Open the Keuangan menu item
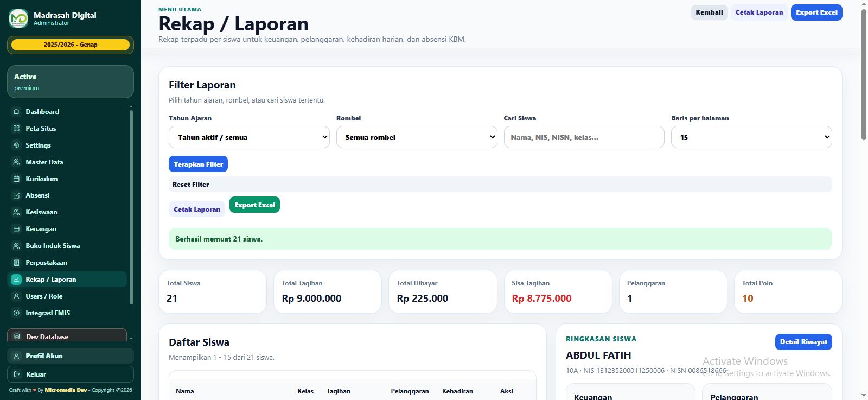The height and width of the screenshot is (400, 868). [67, 229]
